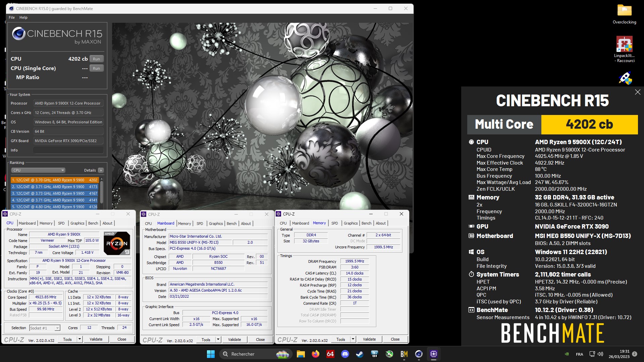The width and height of the screenshot is (644, 362).
Task: Click the NVIDIA tray icon
Action: pyautogui.click(x=567, y=354)
